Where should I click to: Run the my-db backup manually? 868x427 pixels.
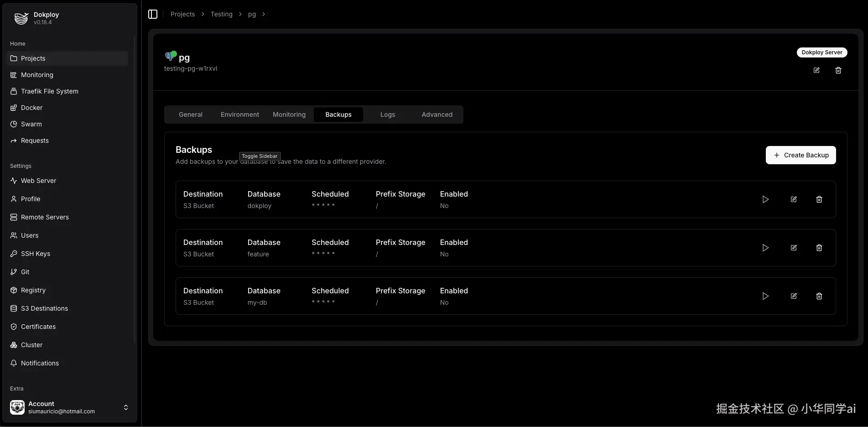tap(765, 296)
